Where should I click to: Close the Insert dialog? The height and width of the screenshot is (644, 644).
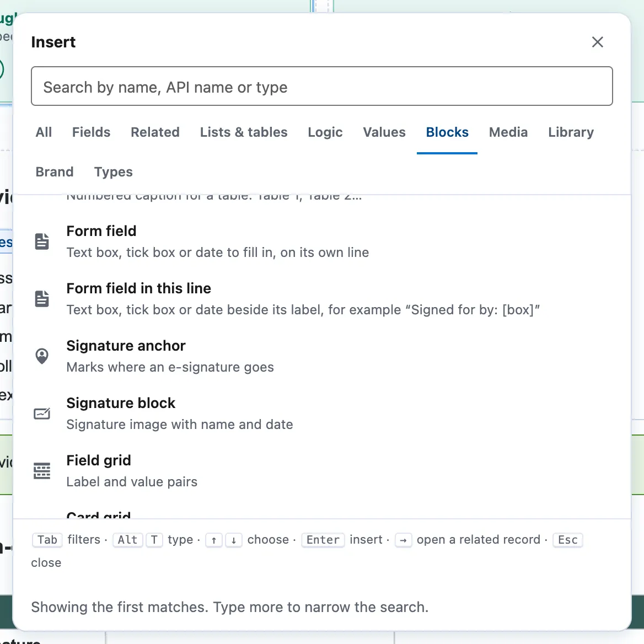click(x=597, y=42)
